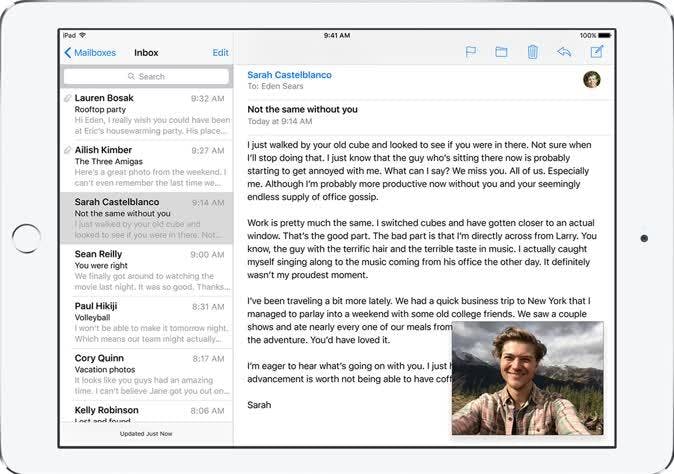Open Ailish Kimber The Three Amigas email
The height and width of the screenshot is (474, 674).
[x=147, y=166]
